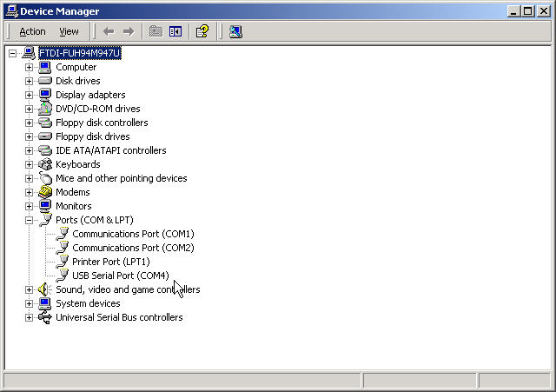Screen dimensions: 556x392
Task: Select the Keyboards label
Action: (78, 164)
